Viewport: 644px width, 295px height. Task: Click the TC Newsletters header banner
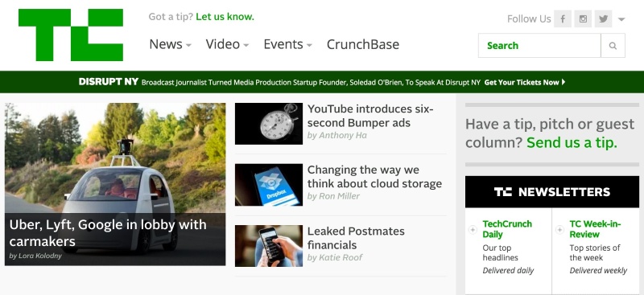(552, 191)
